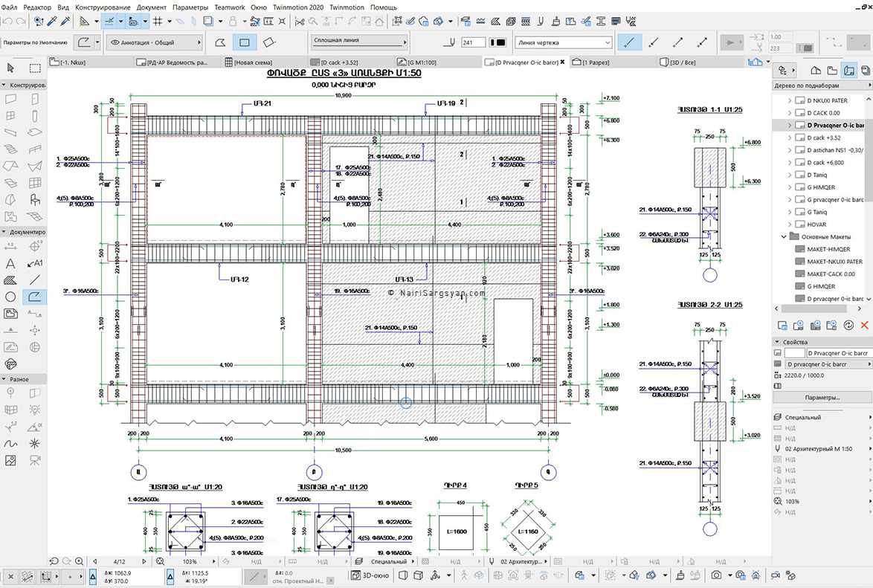Click the Параметры... button
873x588 pixels.
click(822, 398)
